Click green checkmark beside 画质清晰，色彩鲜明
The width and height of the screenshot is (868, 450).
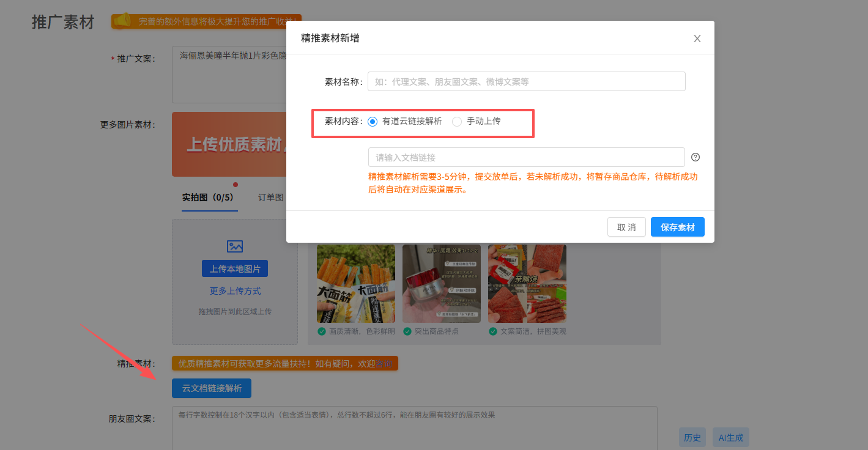pos(321,331)
